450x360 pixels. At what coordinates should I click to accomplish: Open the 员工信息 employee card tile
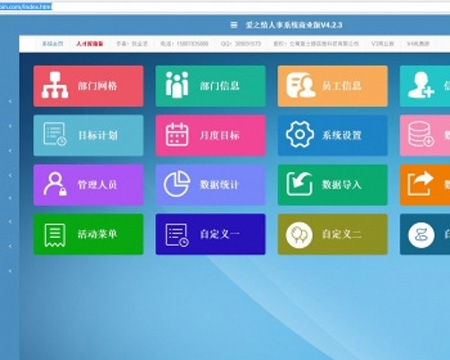tap(332, 86)
